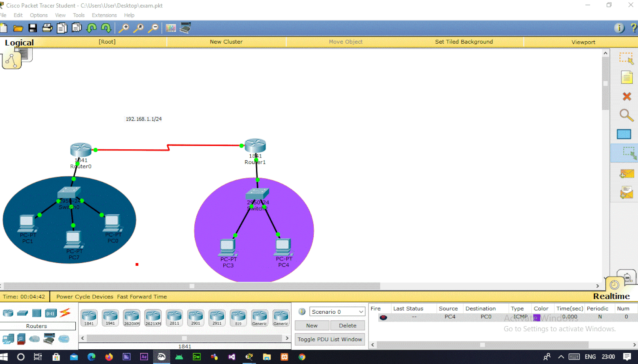The height and width of the screenshot is (364, 638).
Task: Show hidden system tray icons
Action: click(x=561, y=356)
